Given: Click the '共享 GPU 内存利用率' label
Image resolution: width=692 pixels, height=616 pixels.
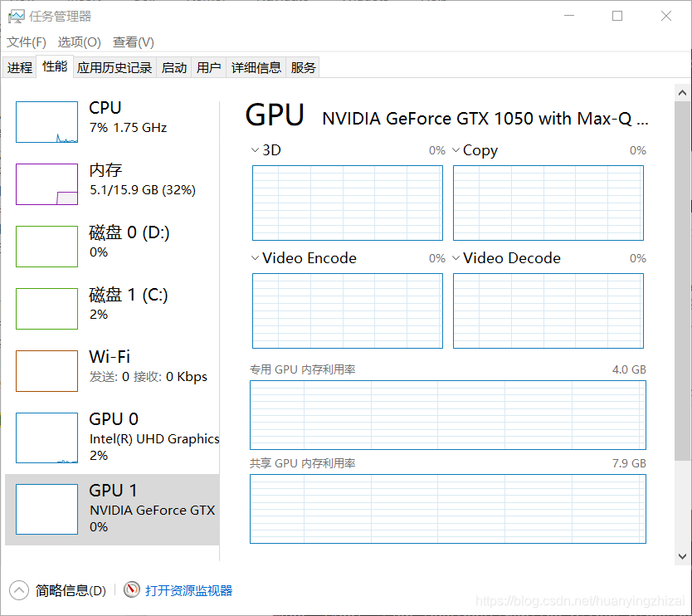Looking at the screenshot, I should [303, 463].
